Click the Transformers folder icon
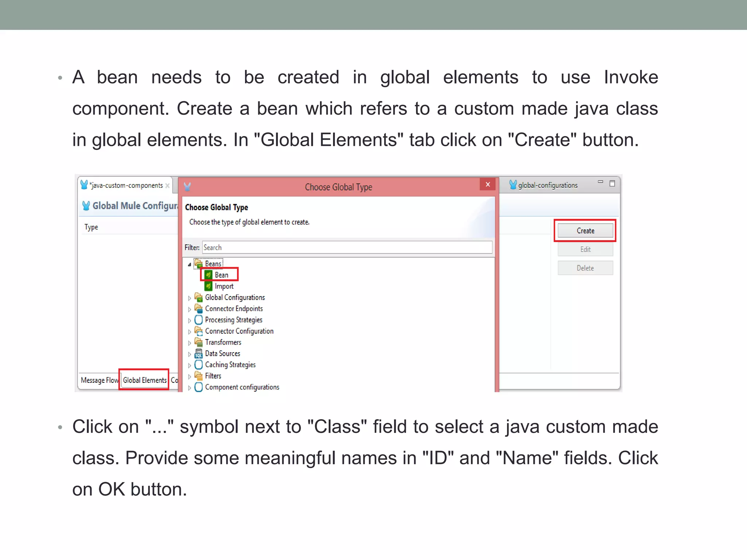The height and width of the screenshot is (560, 747). tap(198, 342)
